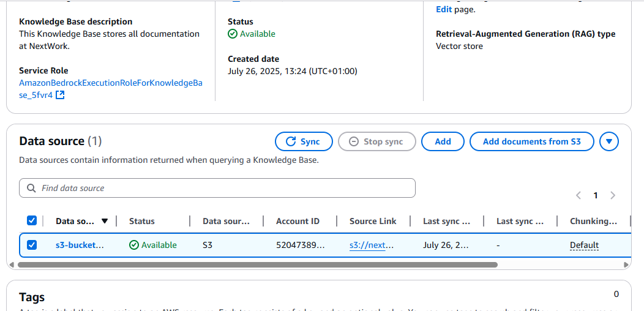Open the service role external link icon
This screenshot has height=311, width=644.
(60, 96)
